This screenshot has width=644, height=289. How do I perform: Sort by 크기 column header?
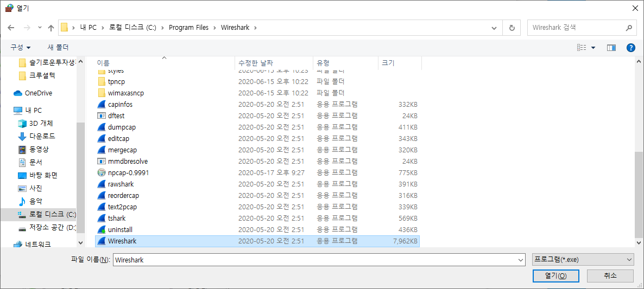point(400,63)
